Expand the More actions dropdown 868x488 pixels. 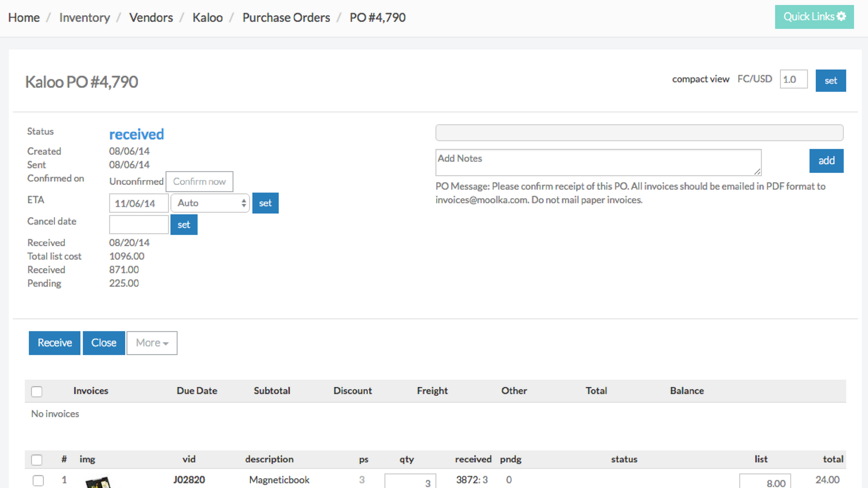[152, 343]
